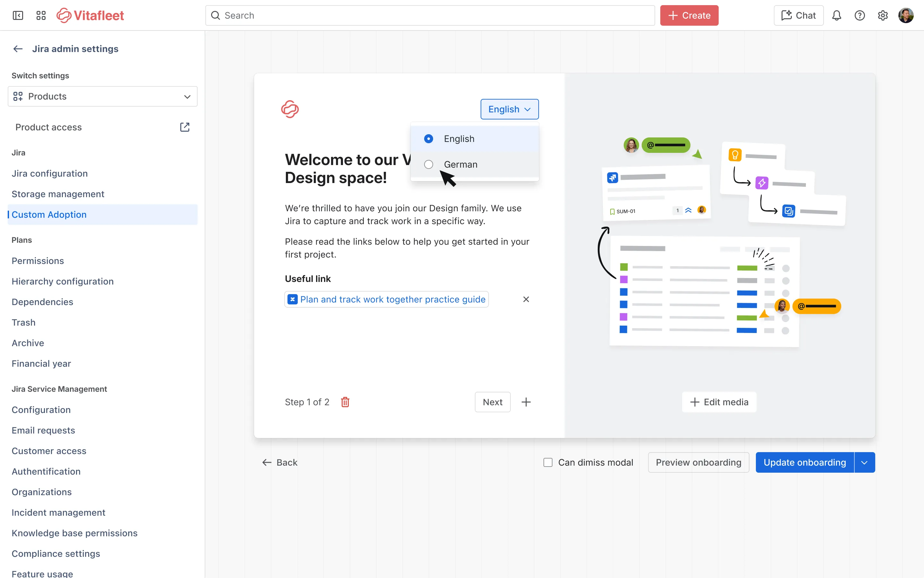Viewport: 924px width, 578px height.
Task: Collapse the sidebar panel icon
Action: tap(18, 15)
